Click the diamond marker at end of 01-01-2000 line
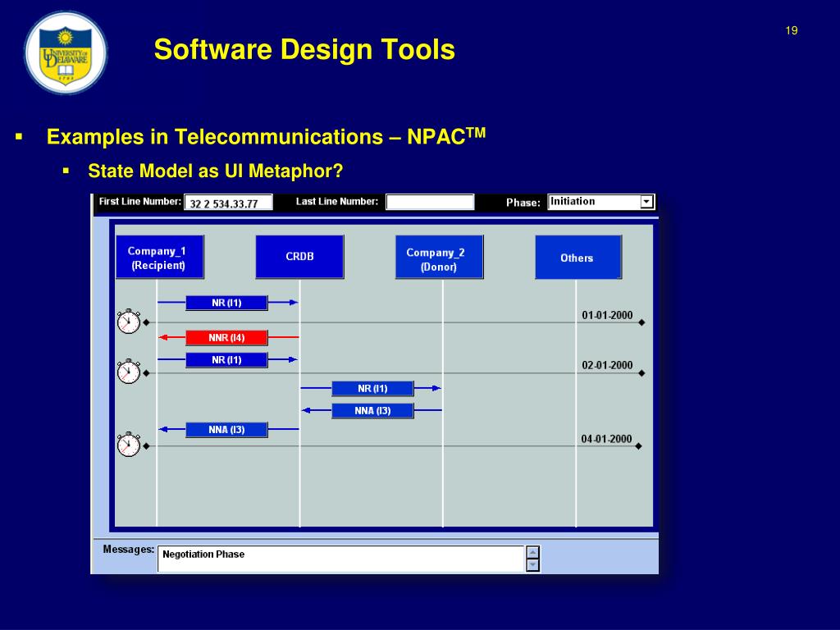 pyautogui.click(x=641, y=322)
